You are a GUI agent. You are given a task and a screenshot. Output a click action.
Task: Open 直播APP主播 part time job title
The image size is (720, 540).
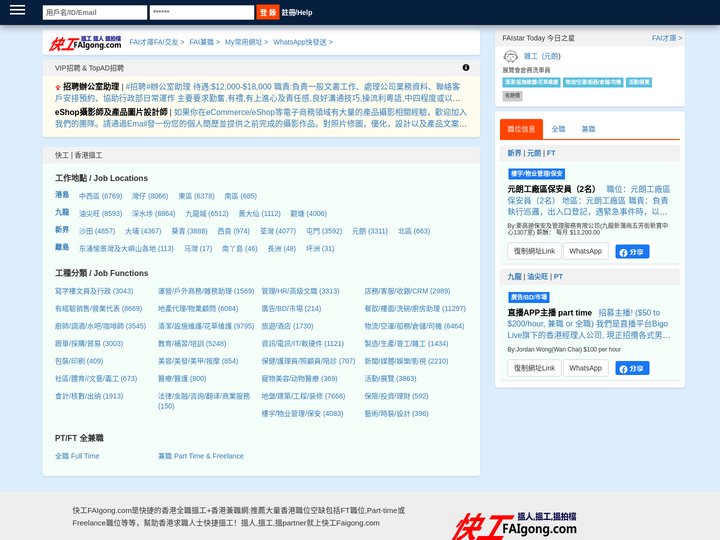549,313
